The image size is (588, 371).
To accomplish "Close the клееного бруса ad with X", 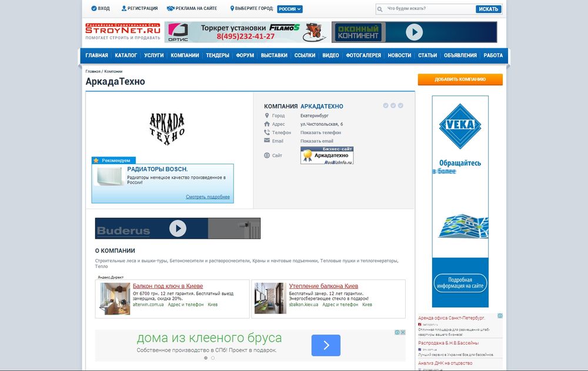I will 403,332.
